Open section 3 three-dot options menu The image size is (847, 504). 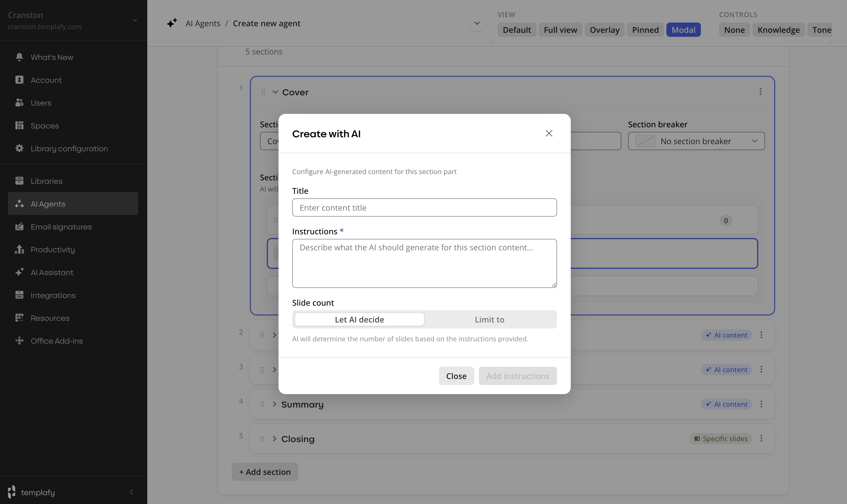761,369
